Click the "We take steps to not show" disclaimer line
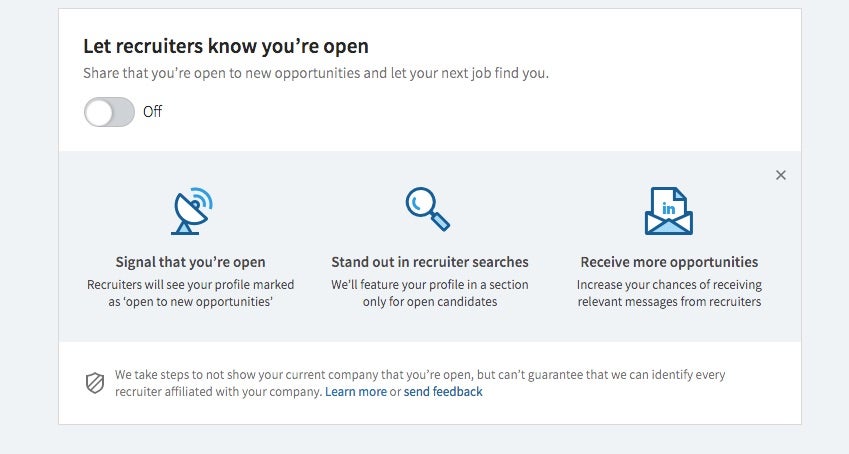The height and width of the screenshot is (454, 849). click(420, 375)
